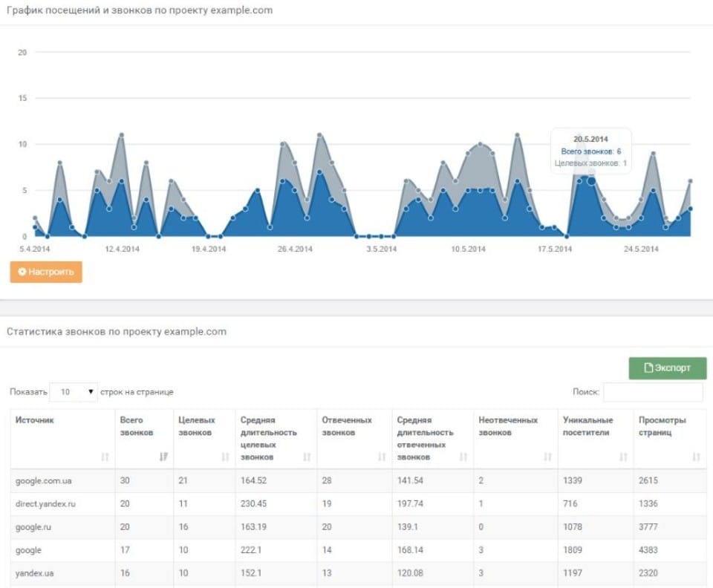Sort by Всего звонков column icon

163,457
